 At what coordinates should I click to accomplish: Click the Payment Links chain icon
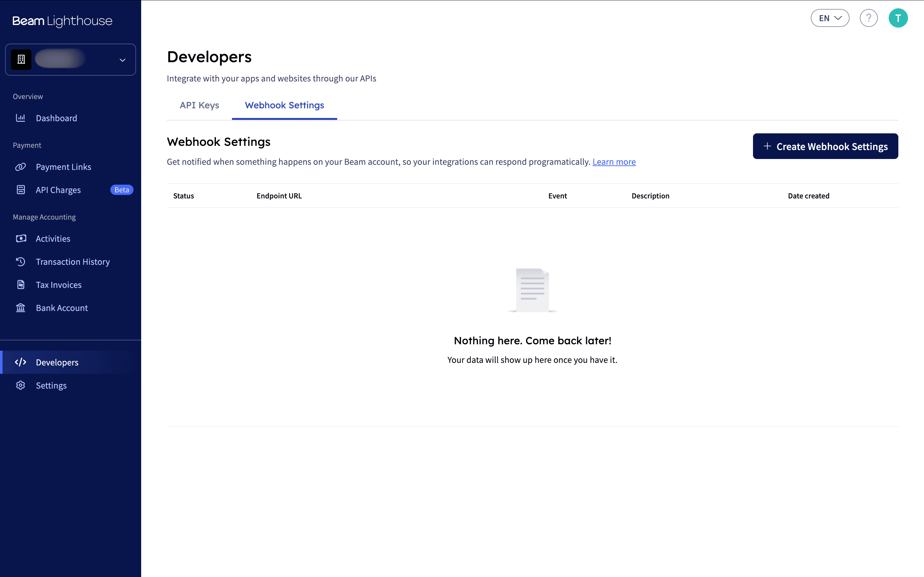[21, 167]
